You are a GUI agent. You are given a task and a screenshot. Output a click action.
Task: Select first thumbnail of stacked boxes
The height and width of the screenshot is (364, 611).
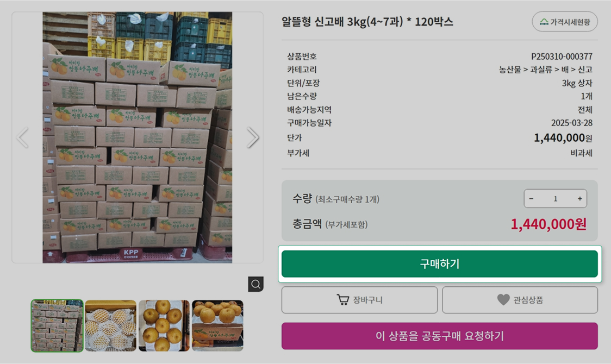pos(57,325)
